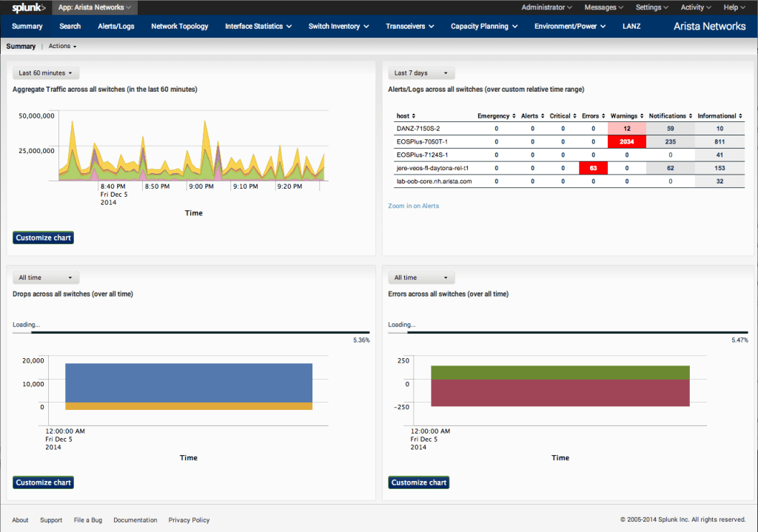Select the jere-veos-fl-daytona-rel-t1 host
Image resolution: width=758 pixels, height=532 pixels.
432,168
